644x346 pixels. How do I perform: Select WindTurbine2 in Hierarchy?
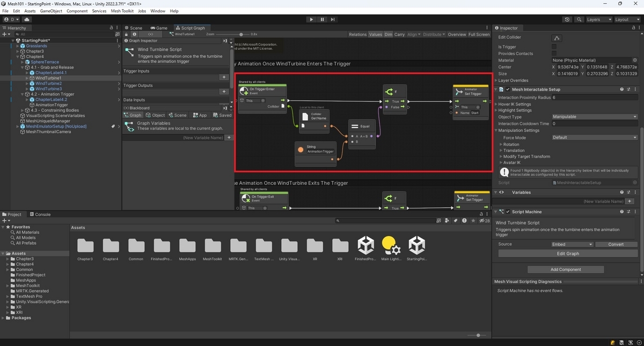48,84
